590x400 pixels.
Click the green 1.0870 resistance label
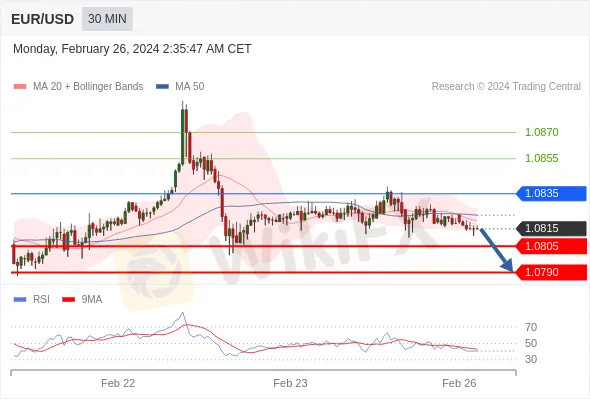point(542,132)
